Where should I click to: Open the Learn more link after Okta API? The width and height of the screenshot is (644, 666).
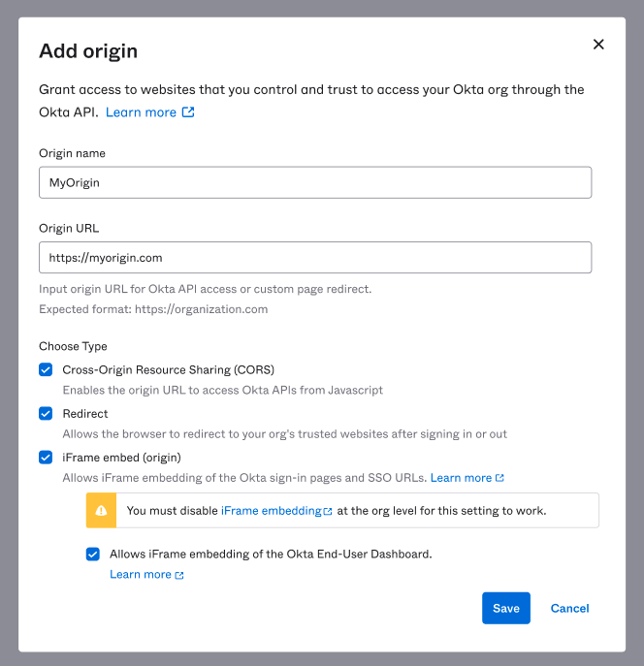141,112
